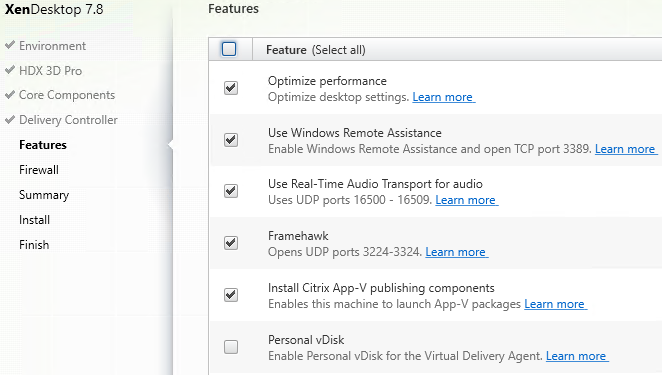Uncheck the Optimize performance checkbox
662x375 pixels.
[x=231, y=88]
